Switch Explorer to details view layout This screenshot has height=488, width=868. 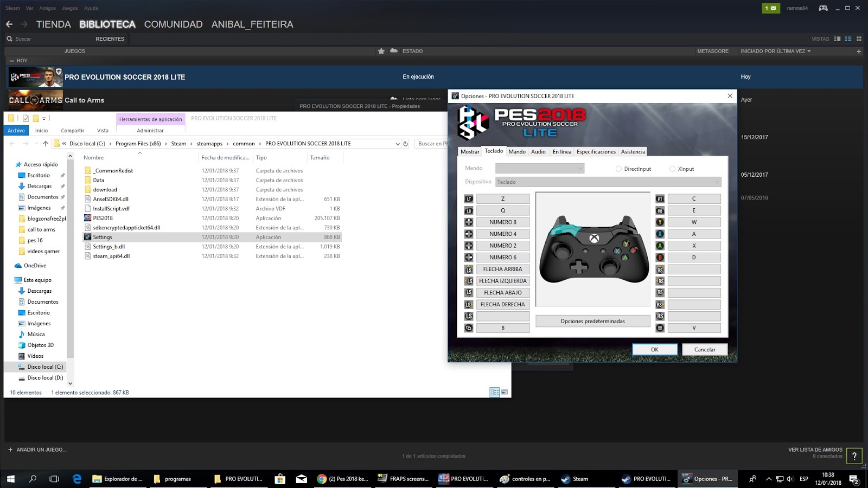[x=494, y=393]
